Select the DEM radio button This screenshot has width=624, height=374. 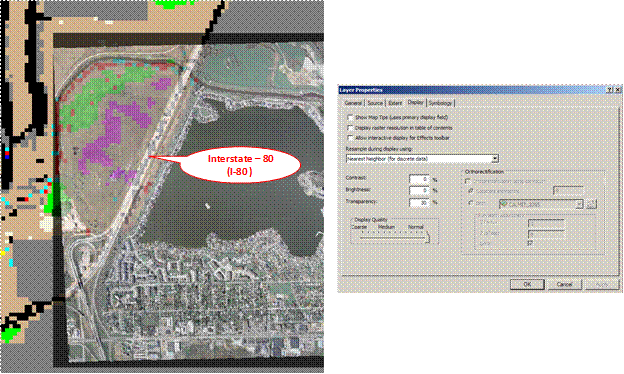coord(471,203)
